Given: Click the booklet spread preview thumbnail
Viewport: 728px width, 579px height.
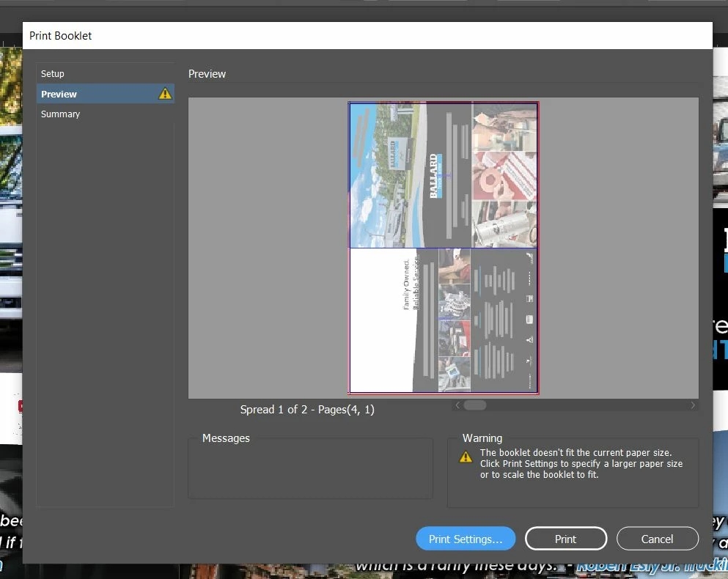Looking at the screenshot, I should 444,248.
